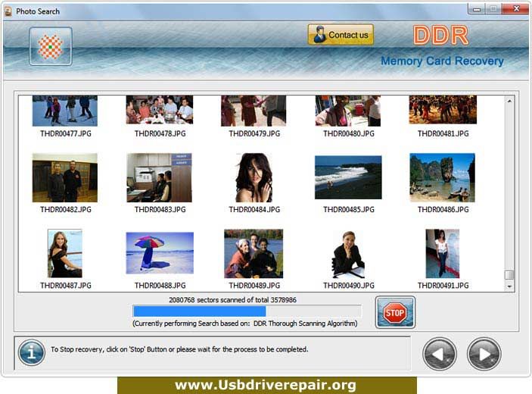
Task: Select thumbnail above THDR00477.JPG skiers photo
Action: [x=65, y=111]
